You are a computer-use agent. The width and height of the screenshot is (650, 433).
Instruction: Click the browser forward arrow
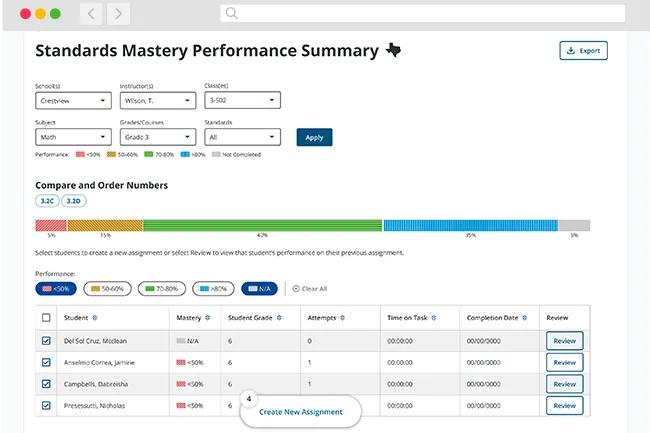tap(119, 14)
